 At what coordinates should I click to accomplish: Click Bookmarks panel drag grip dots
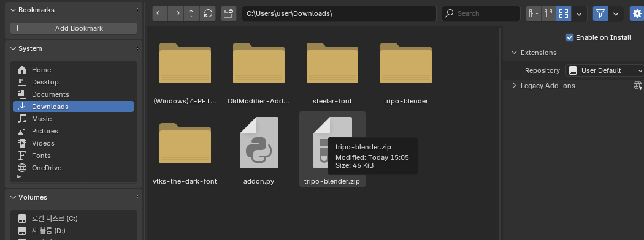click(135, 9)
